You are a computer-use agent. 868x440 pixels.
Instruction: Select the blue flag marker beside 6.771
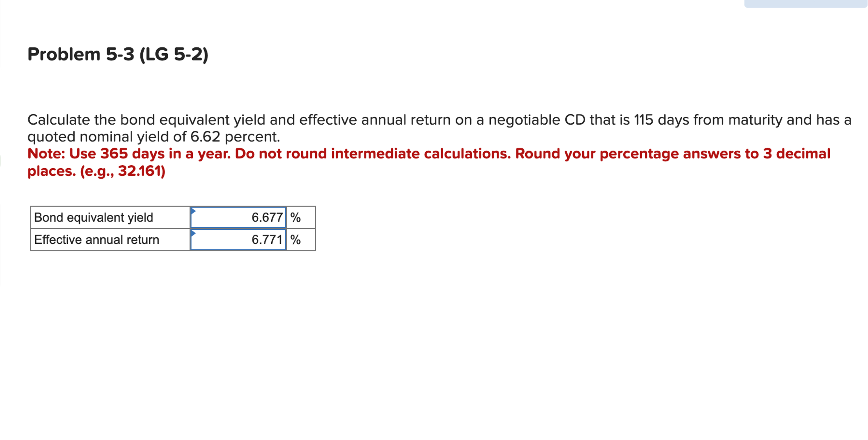pyautogui.click(x=193, y=233)
